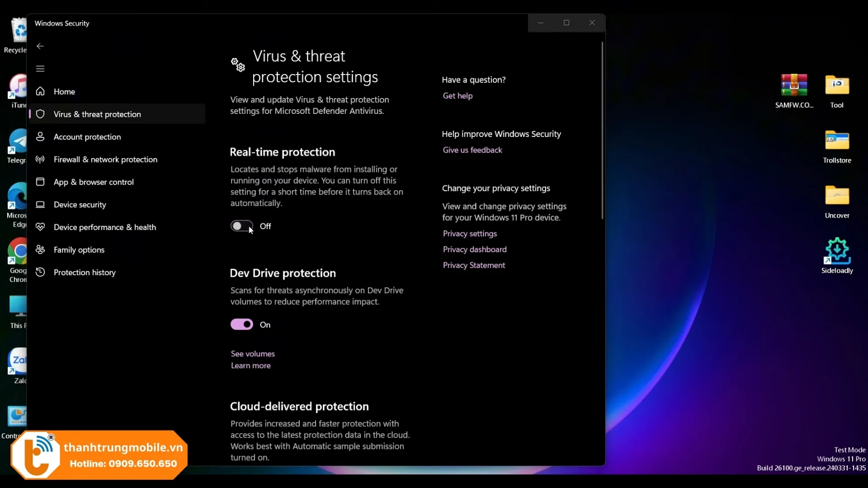This screenshot has width=868, height=488.
Task: Click the Account protection person icon
Action: click(40, 136)
